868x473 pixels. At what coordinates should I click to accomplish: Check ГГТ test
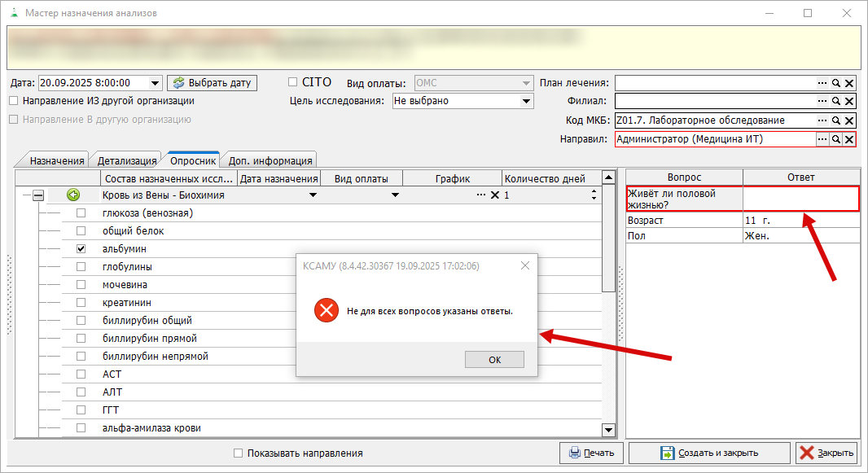(x=81, y=410)
